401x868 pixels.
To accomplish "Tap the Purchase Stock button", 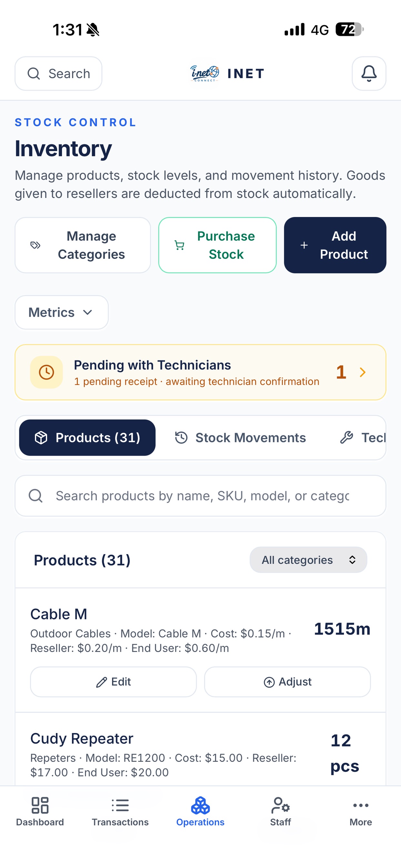I will point(217,245).
